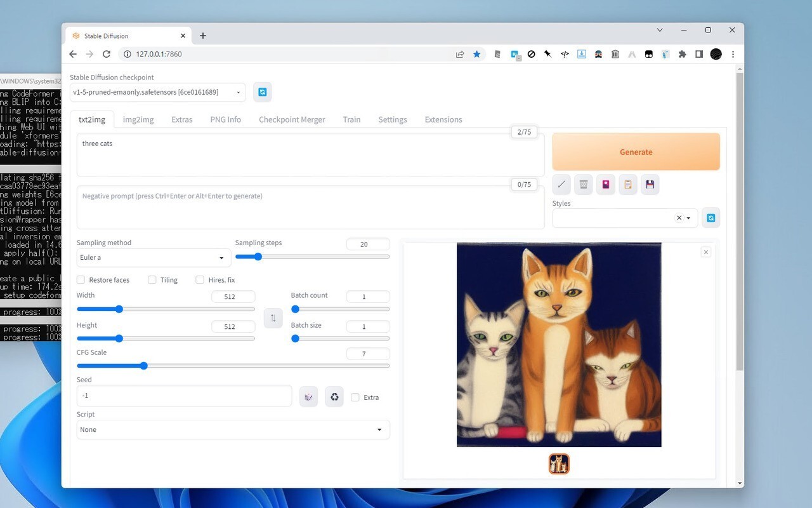Switch to the img2img tab
Screen dimensions: 812x508
tap(138, 119)
